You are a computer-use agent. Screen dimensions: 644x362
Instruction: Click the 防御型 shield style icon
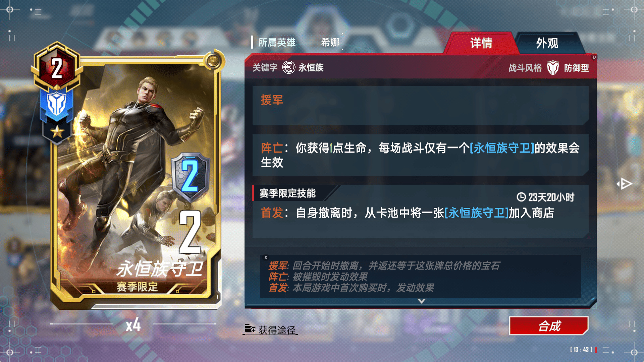click(553, 68)
